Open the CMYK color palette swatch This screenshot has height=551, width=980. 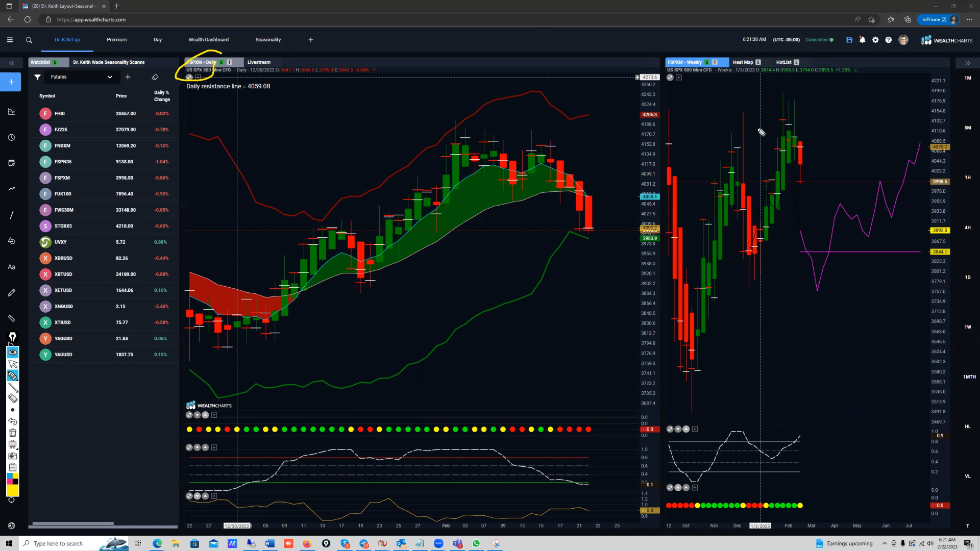[x=13, y=479]
